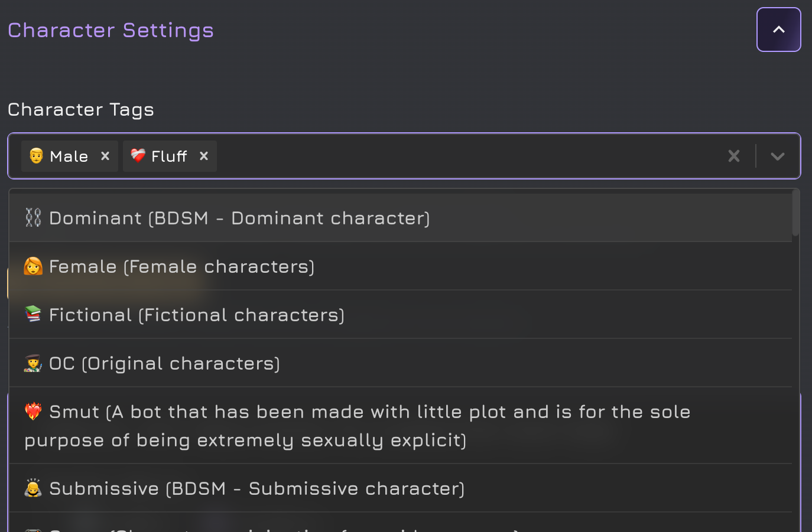Pick the Fictional characters tag option

196,315
